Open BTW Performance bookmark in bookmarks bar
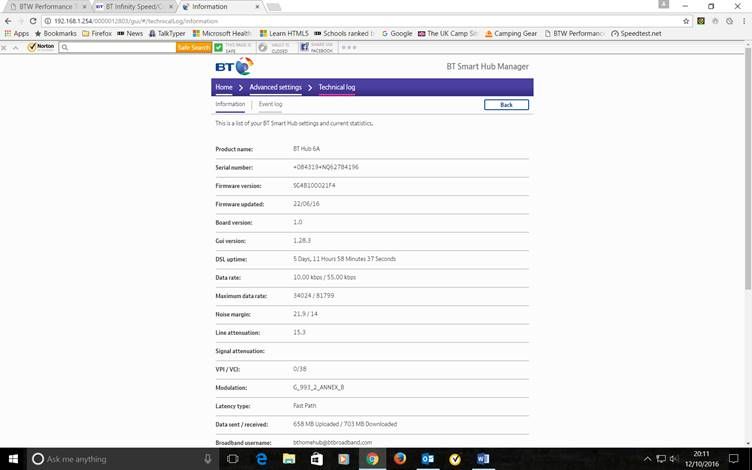The height and width of the screenshot is (470, 752). click(x=575, y=34)
